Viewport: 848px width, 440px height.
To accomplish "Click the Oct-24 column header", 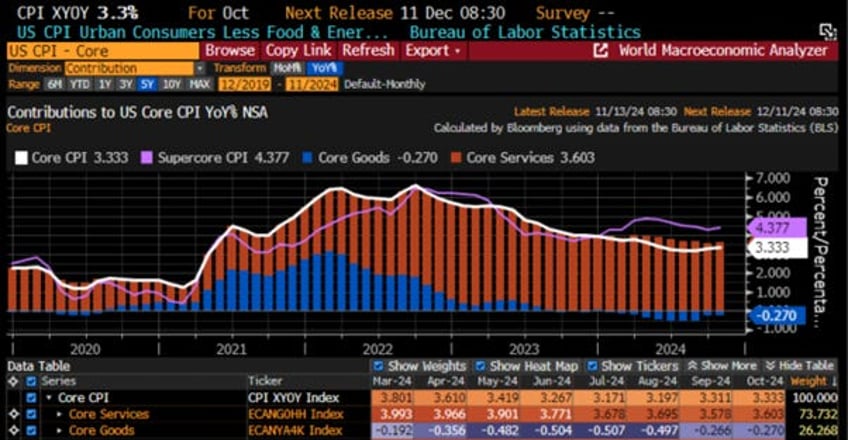I will 765,382.
